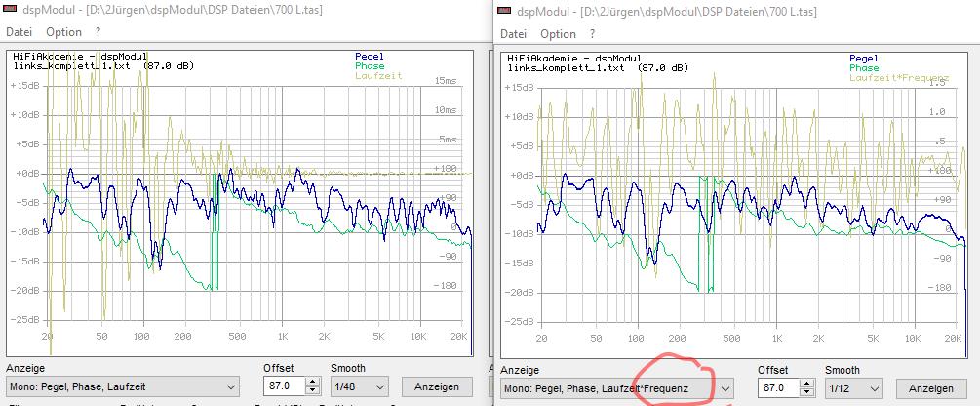Open the Option menu in the right window
980x406 pixels.
click(558, 34)
